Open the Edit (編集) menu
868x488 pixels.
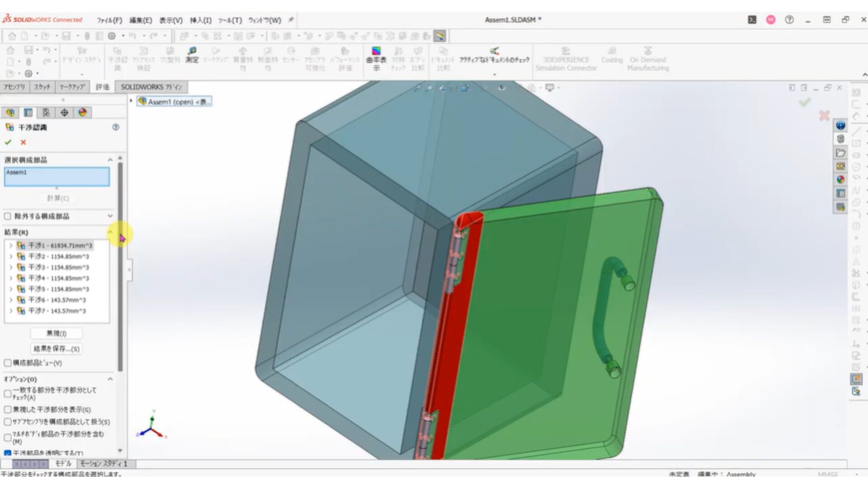tap(141, 20)
